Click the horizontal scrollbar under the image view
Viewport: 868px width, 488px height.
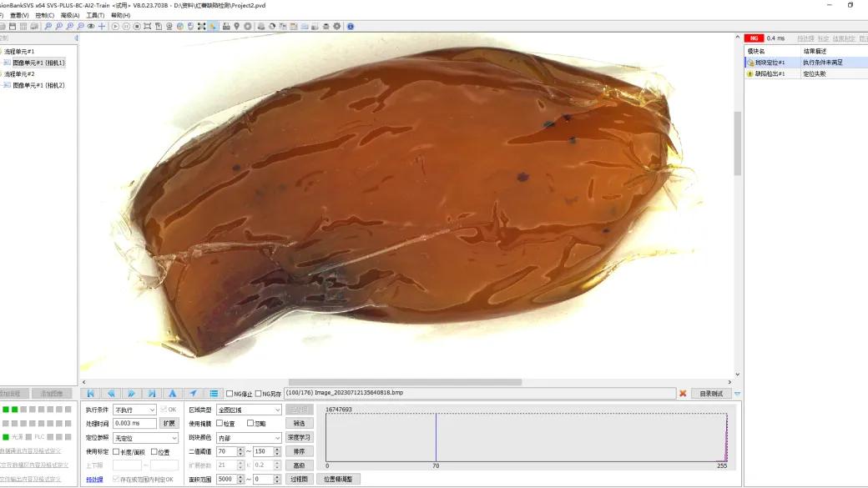coord(405,382)
